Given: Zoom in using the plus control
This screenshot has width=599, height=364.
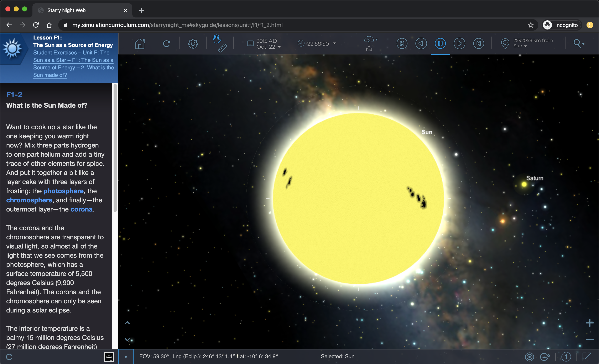Looking at the screenshot, I should pos(590,322).
